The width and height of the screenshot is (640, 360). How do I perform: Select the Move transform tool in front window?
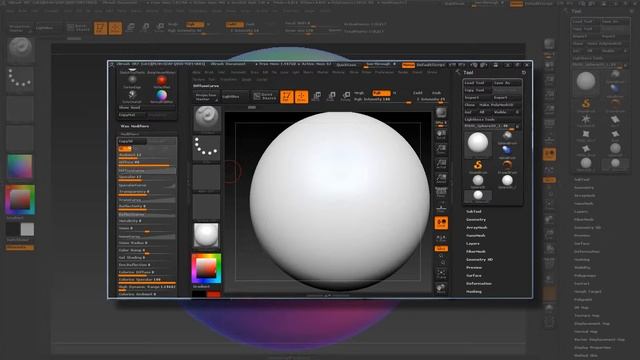coord(316,97)
